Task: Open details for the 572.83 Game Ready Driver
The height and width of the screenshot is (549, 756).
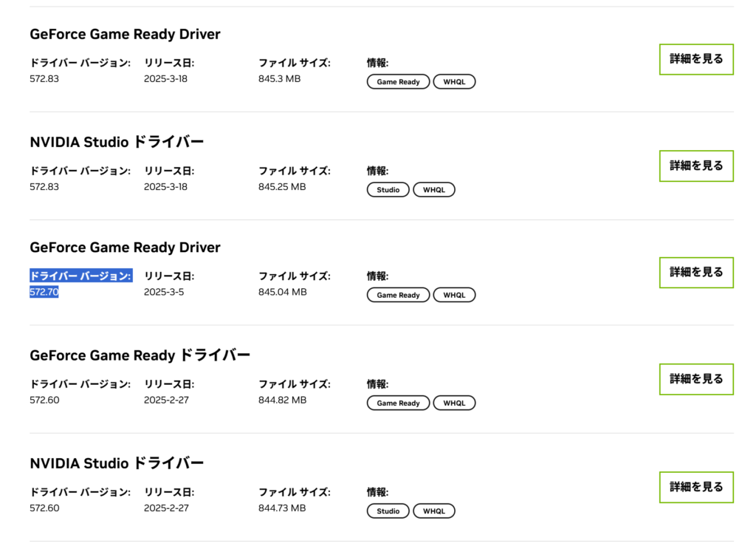Action: (x=696, y=59)
